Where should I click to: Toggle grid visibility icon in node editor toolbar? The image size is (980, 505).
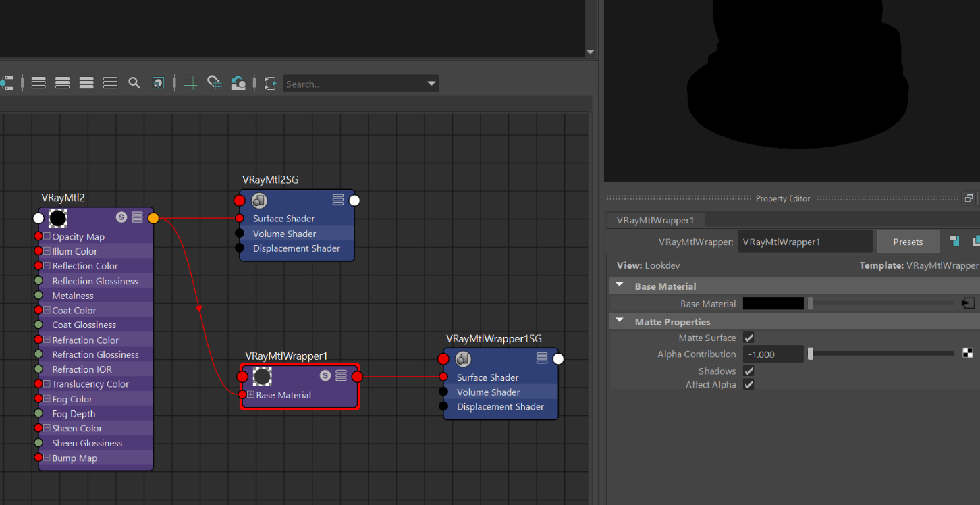[190, 83]
